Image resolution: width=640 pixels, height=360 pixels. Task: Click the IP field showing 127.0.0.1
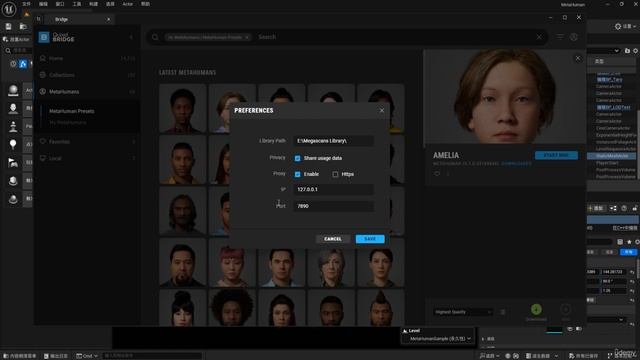pyautogui.click(x=333, y=189)
